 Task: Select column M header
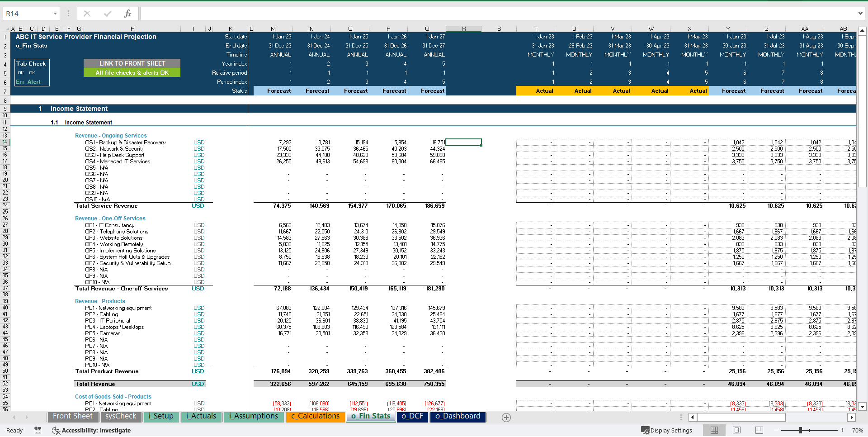(x=273, y=28)
